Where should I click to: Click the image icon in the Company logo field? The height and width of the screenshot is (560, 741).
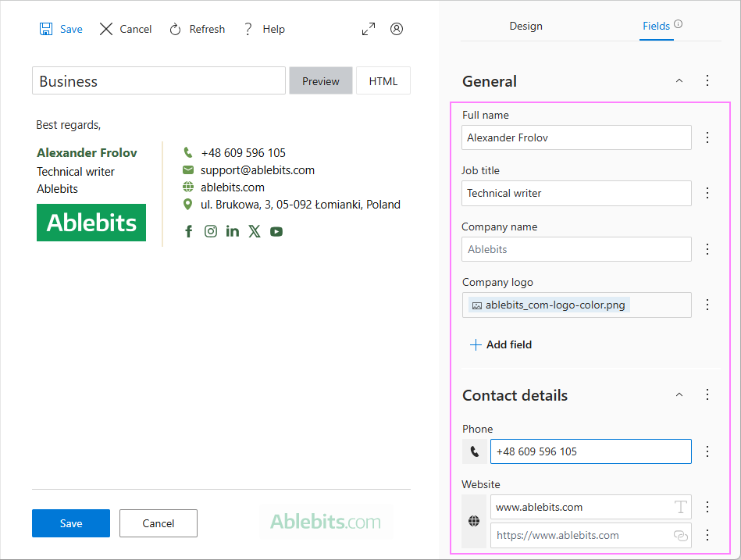click(477, 305)
